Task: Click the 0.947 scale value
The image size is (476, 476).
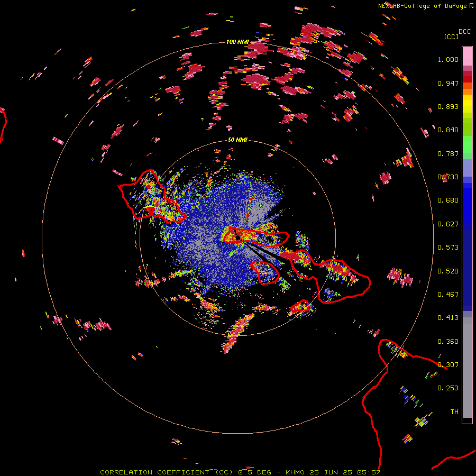Action: (x=448, y=83)
